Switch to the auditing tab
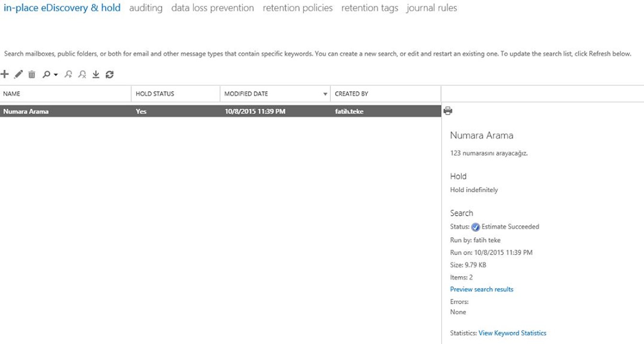 tap(146, 8)
